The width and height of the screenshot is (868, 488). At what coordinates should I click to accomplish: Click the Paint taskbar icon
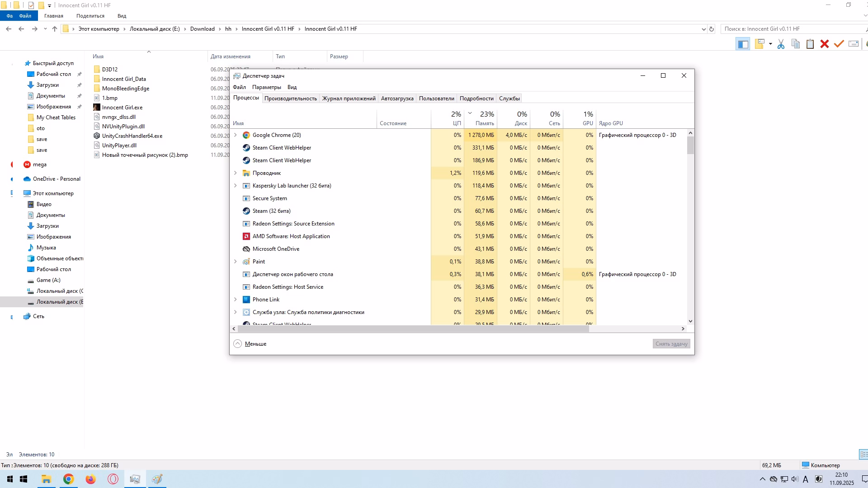coord(157,479)
